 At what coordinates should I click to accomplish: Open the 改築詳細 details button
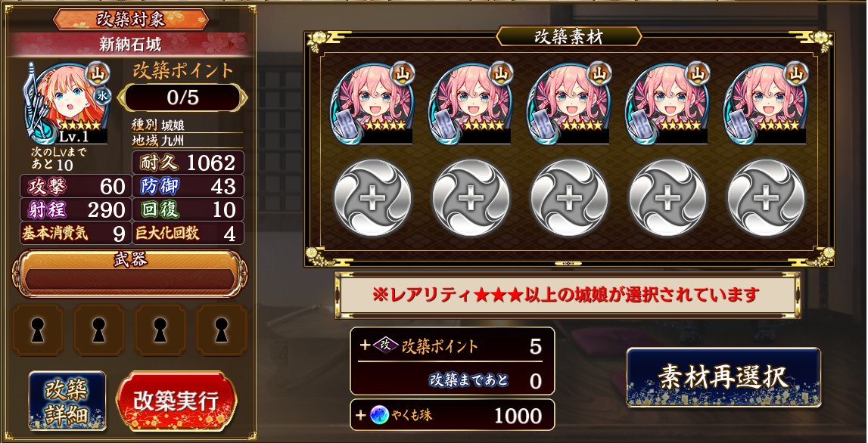coord(67,401)
